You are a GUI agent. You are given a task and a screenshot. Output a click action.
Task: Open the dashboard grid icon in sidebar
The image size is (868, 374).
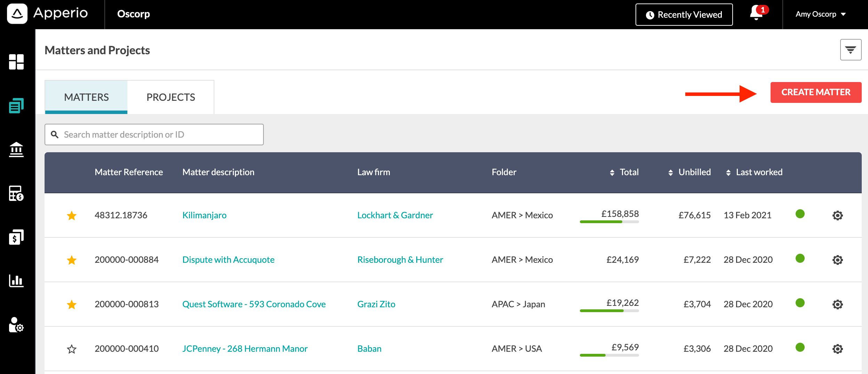[16, 62]
